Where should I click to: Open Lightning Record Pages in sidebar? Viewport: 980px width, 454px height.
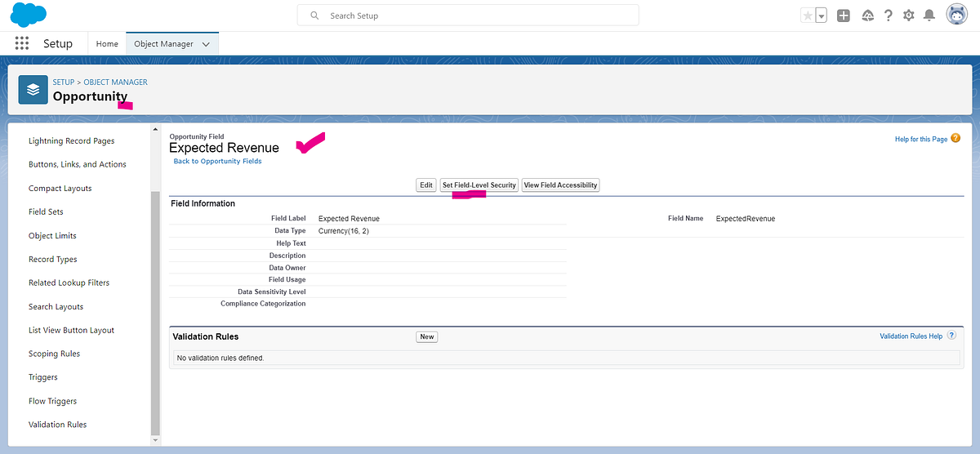click(72, 141)
